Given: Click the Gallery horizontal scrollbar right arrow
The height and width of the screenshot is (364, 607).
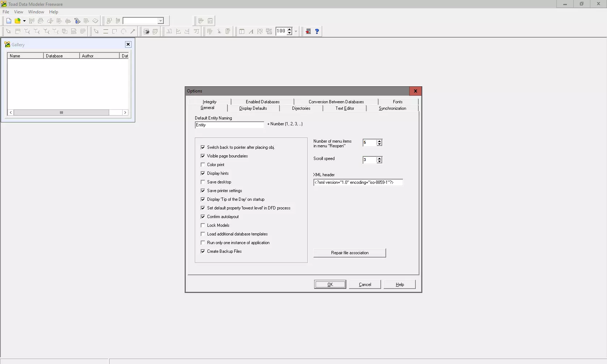Looking at the screenshot, I should pos(125,113).
